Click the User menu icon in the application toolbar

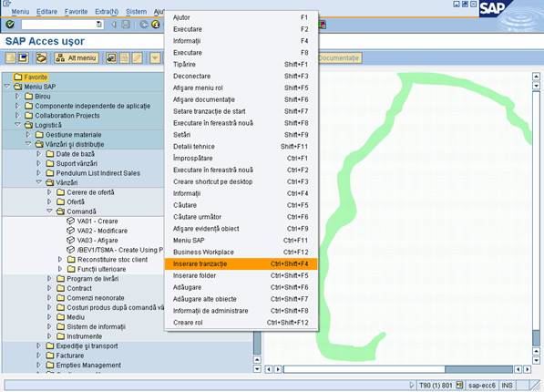tap(11, 58)
